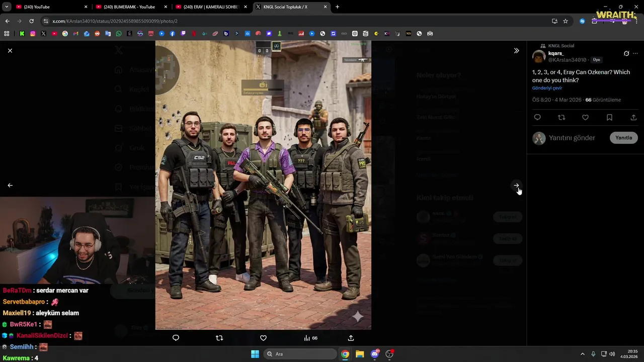Screen dimensions: 644x362
Task: Open volume control in system tray
Action: click(612, 354)
